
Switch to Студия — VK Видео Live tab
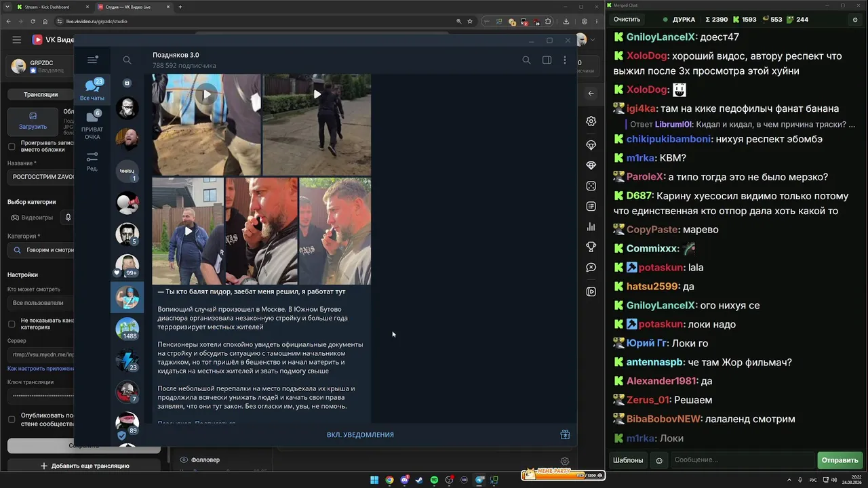pos(132,7)
